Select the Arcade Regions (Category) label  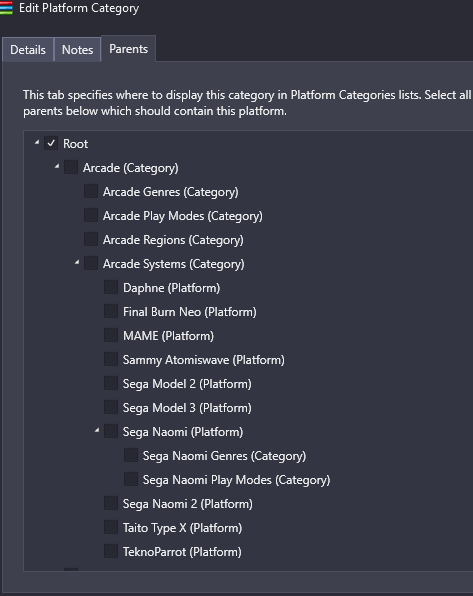173,240
